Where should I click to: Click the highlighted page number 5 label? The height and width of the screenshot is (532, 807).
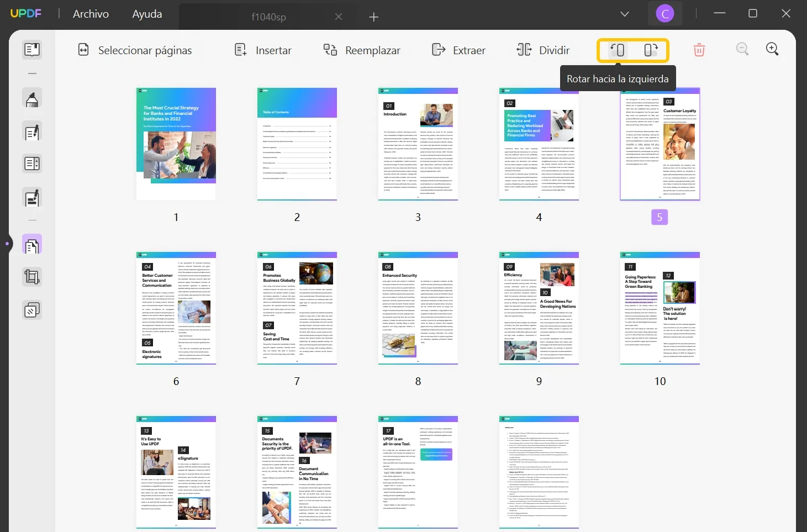660,217
